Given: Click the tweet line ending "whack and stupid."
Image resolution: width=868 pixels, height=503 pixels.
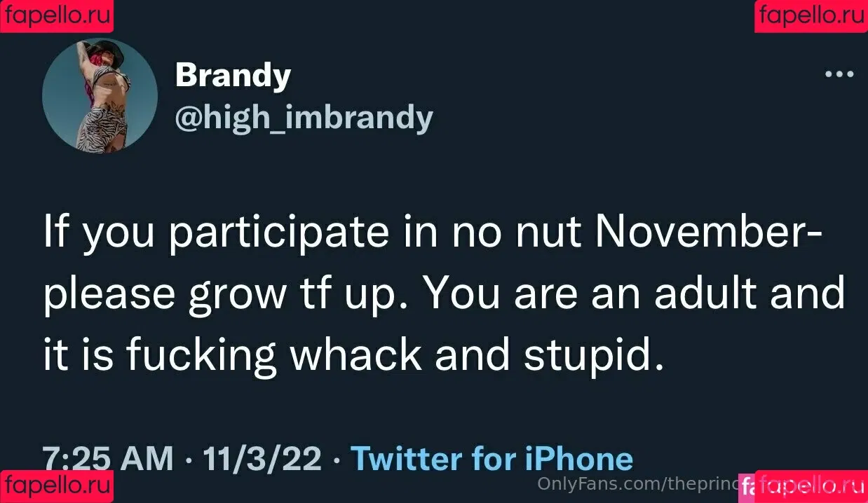Looking at the screenshot, I should [x=353, y=355].
